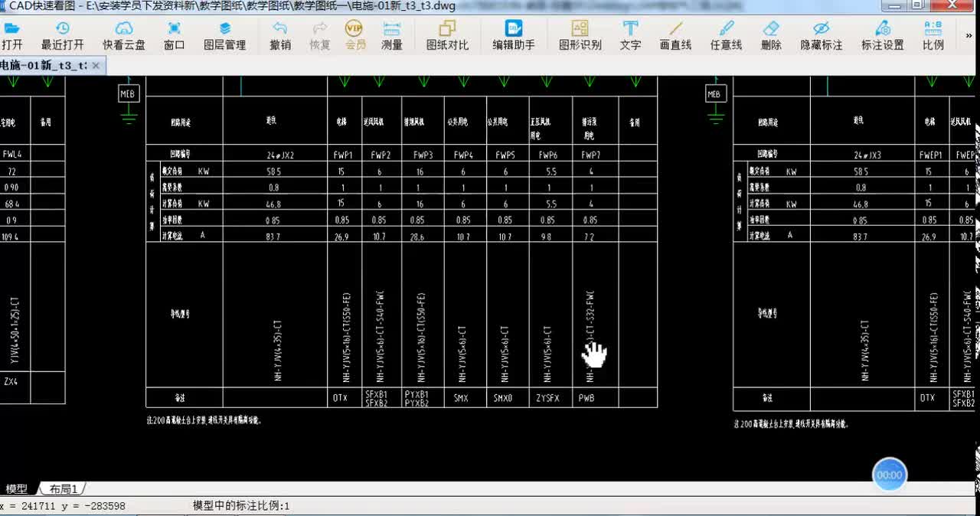Open the 快看云盘 cloud drive
The width and height of the screenshot is (980, 516).
[x=124, y=36]
